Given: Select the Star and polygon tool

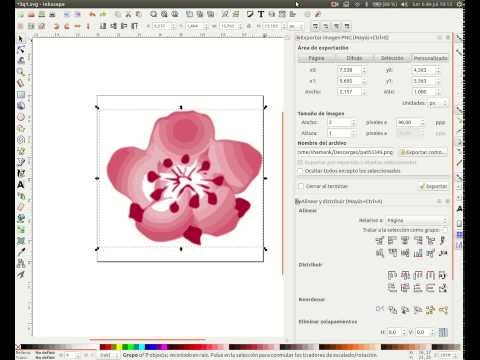Looking at the screenshot, I should [x=21, y=128].
